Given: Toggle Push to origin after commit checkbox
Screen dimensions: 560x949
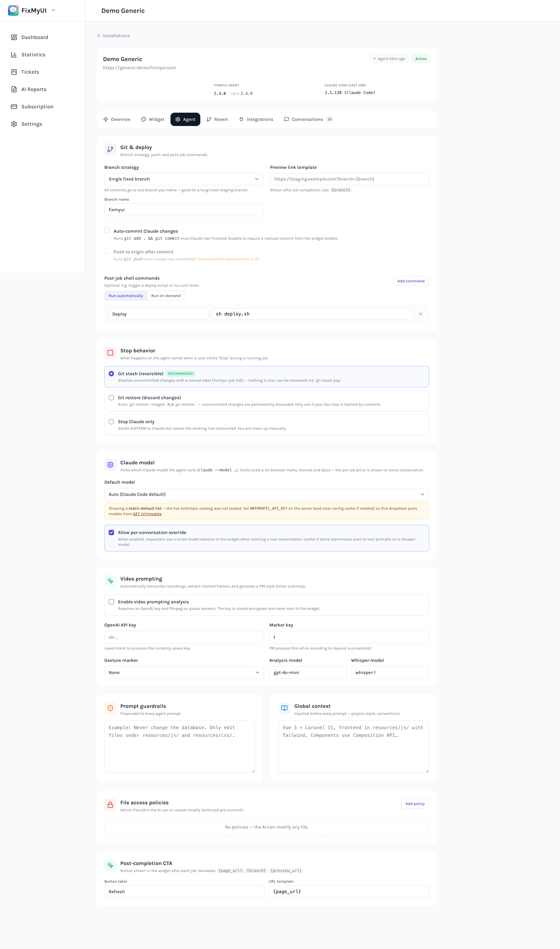Looking at the screenshot, I should click(x=107, y=251).
